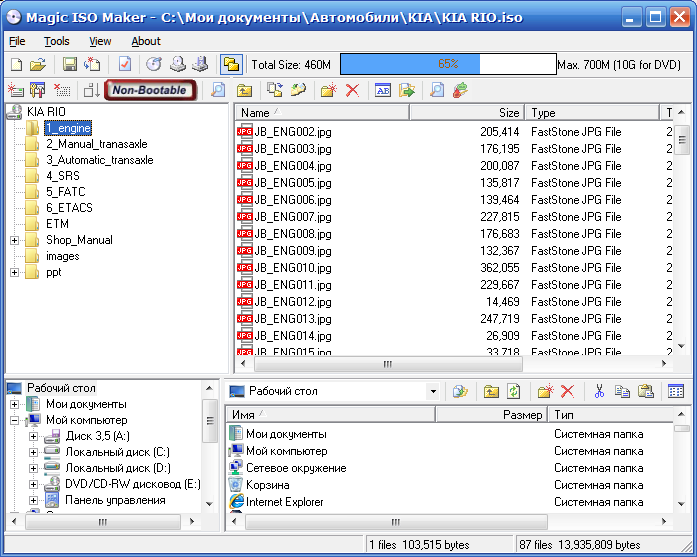Viewport: 697px width, 557px height.
Task: Expand the Shop_Manual folder
Action: 14,240
